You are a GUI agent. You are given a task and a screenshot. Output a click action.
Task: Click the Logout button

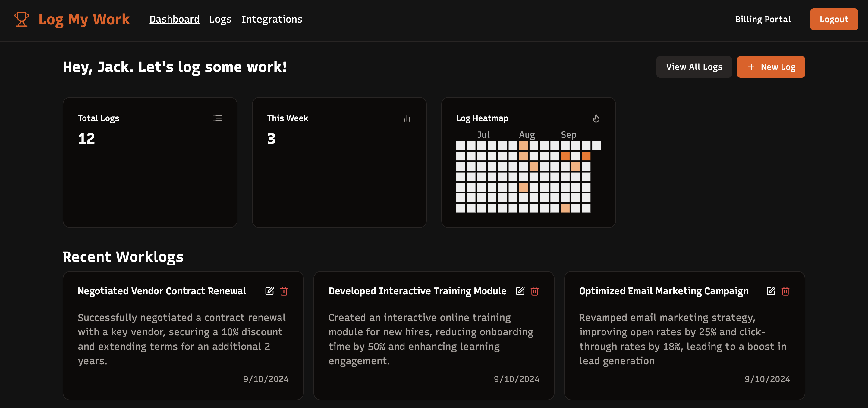pos(834,19)
